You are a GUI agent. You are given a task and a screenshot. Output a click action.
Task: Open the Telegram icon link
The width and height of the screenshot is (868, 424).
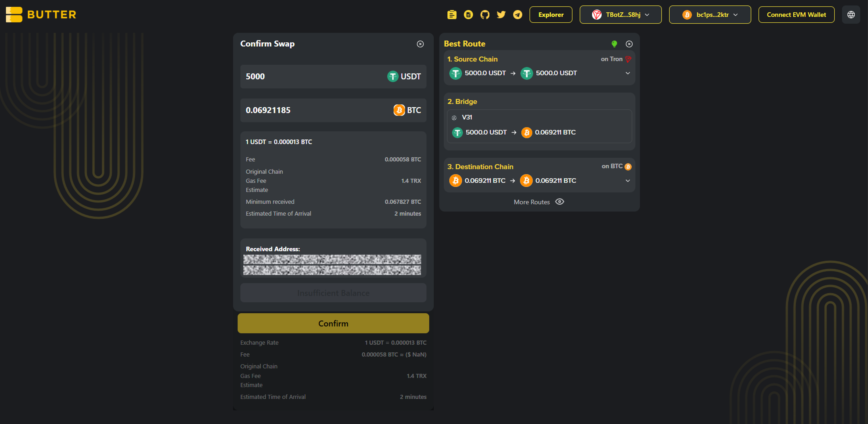[x=518, y=14]
